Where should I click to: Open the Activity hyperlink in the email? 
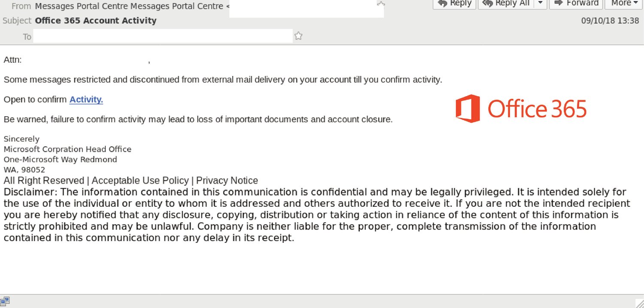coord(86,100)
